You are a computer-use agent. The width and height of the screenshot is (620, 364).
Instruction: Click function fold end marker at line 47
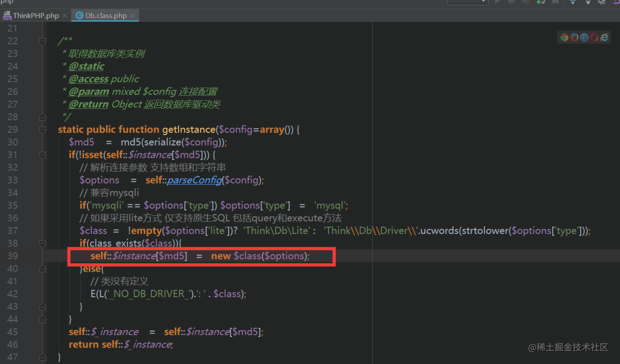pos(42,357)
